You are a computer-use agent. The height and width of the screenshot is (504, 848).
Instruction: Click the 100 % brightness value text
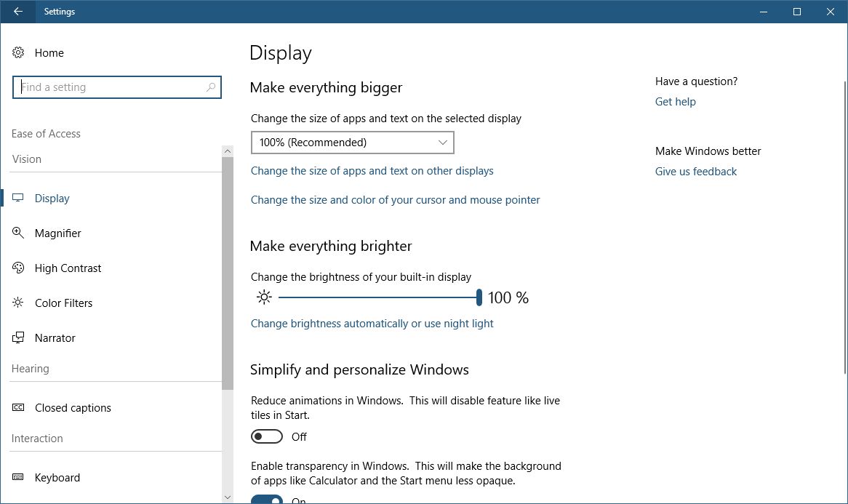tap(508, 297)
